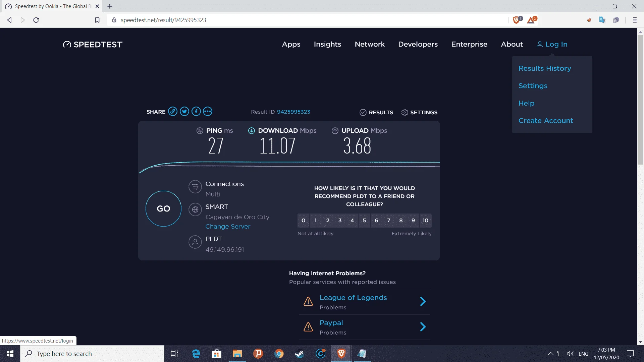Open the Developers menu

pyautogui.click(x=418, y=44)
